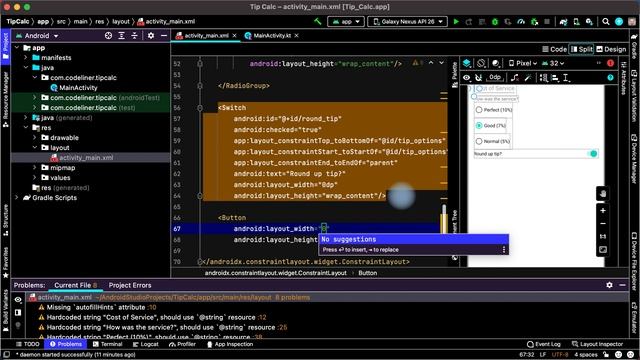The width and height of the screenshot is (640, 360).
Task: Open MainActivity in project tree
Action: 74,88
